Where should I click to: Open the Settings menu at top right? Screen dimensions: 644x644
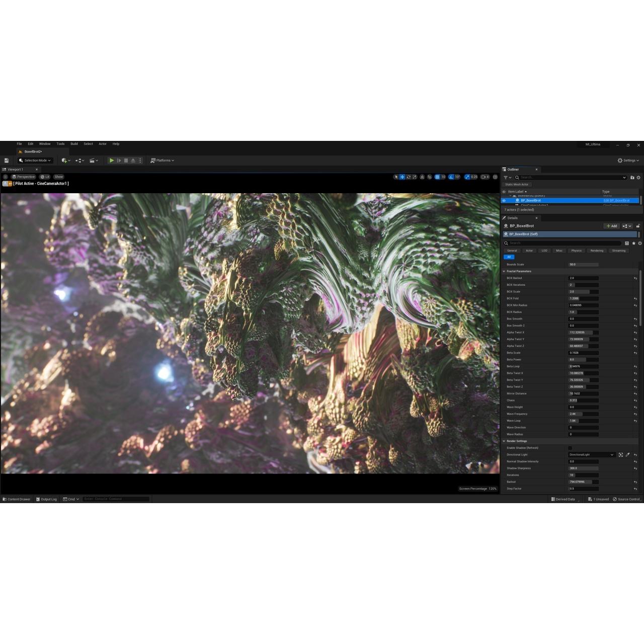[x=628, y=160]
